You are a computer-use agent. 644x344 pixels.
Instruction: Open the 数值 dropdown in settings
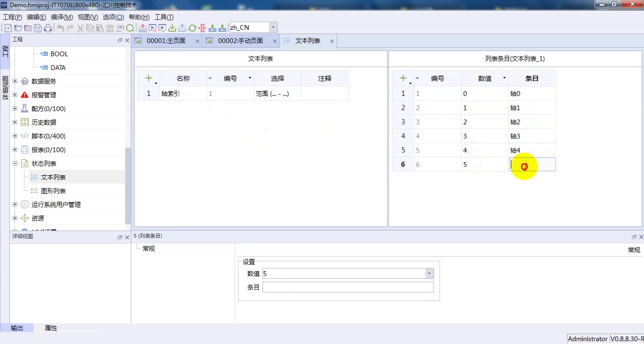[429, 274]
